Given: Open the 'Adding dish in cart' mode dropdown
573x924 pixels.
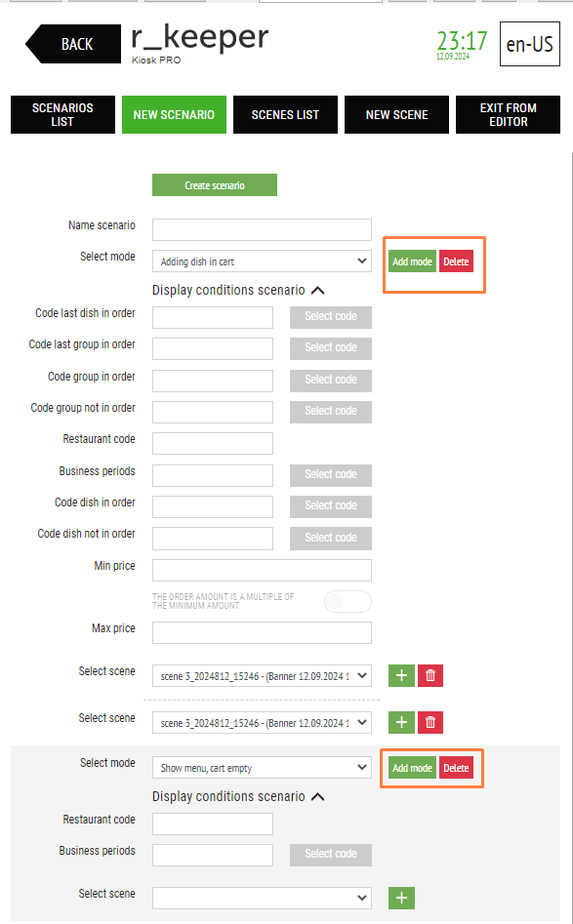Looking at the screenshot, I should click(x=262, y=261).
